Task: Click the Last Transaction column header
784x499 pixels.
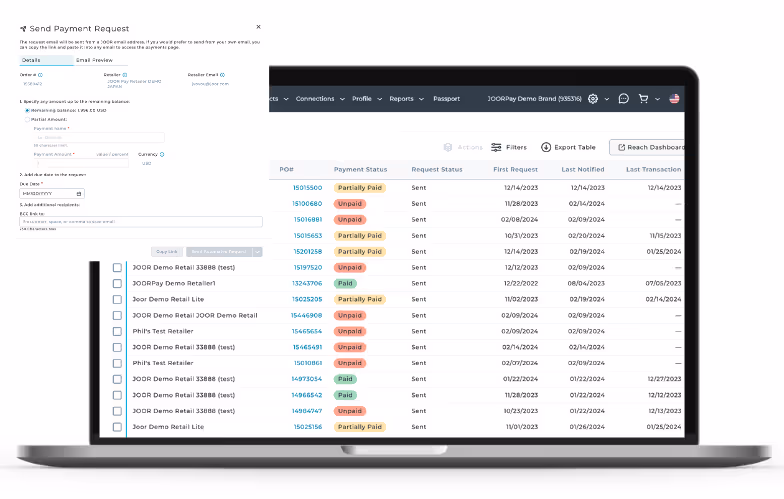Action: 654,170
